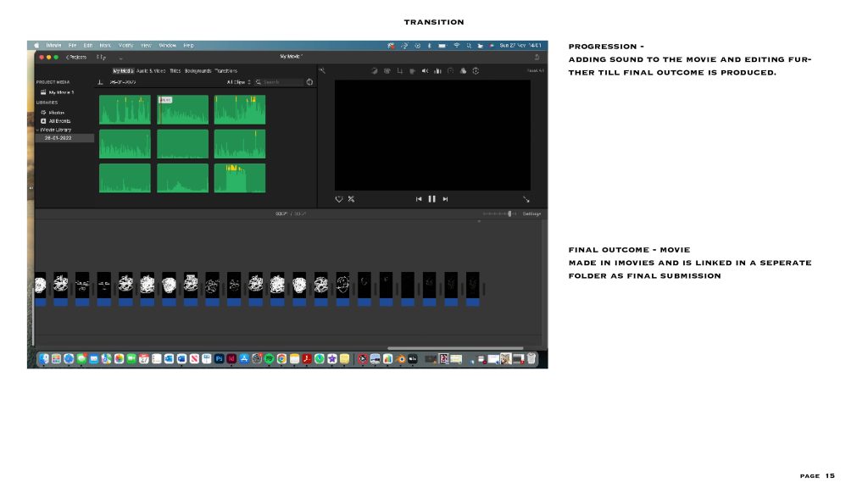This screenshot has width=868, height=488.
Task: Open the View menu
Action: coord(146,46)
